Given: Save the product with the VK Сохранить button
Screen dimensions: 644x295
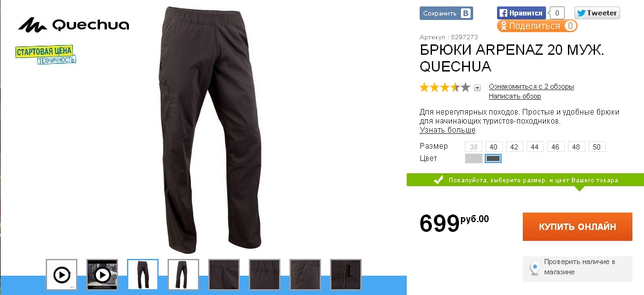Looking at the screenshot, I should (x=446, y=13).
